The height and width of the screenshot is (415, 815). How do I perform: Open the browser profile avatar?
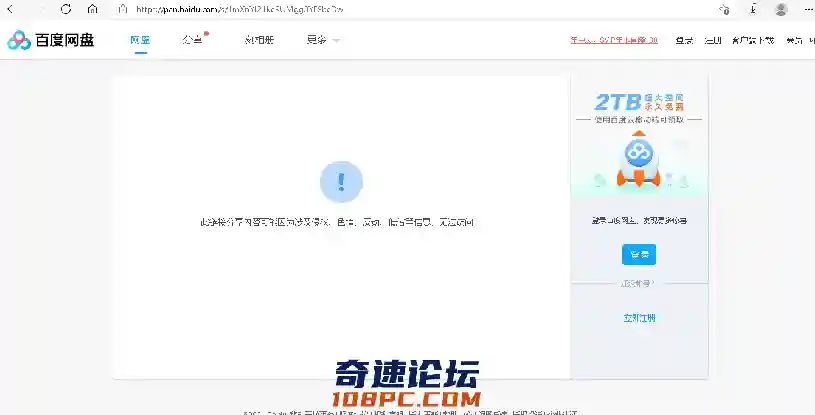(781, 9)
